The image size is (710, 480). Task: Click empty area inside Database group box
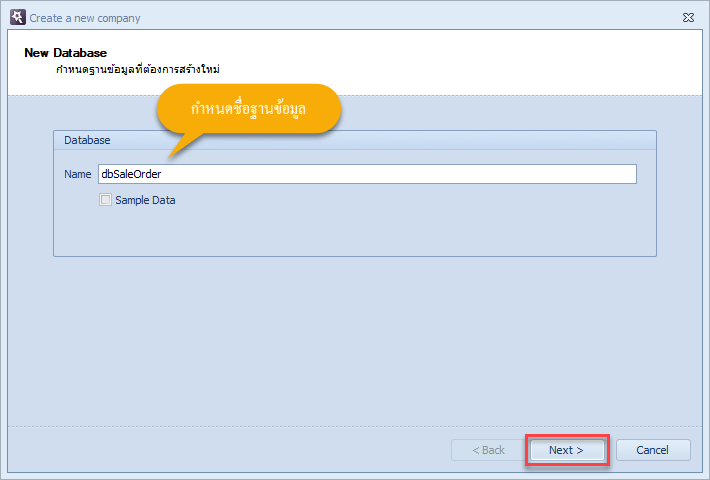click(355, 229)
